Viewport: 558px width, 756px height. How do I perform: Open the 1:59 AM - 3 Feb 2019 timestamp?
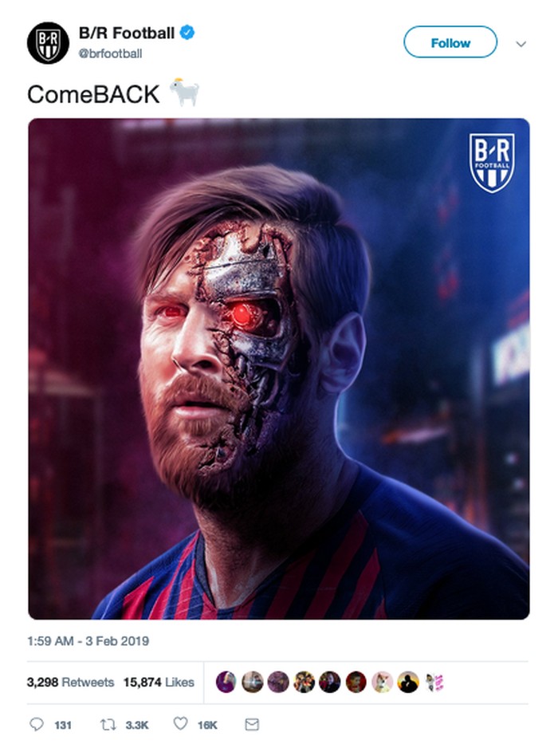coord(88,640)
